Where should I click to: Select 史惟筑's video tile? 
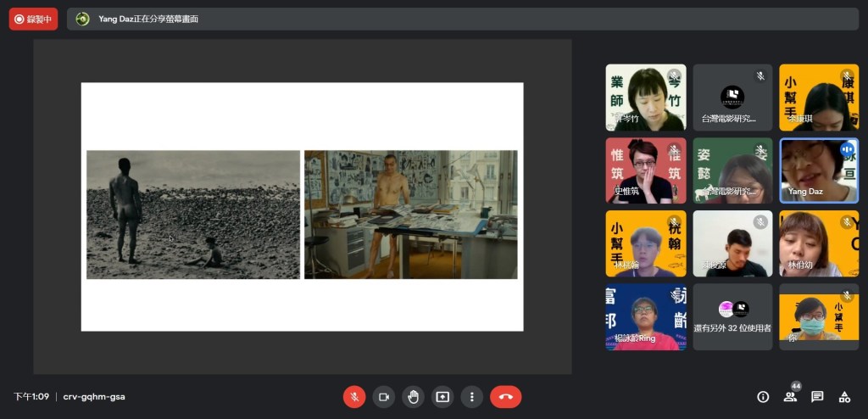645,170
